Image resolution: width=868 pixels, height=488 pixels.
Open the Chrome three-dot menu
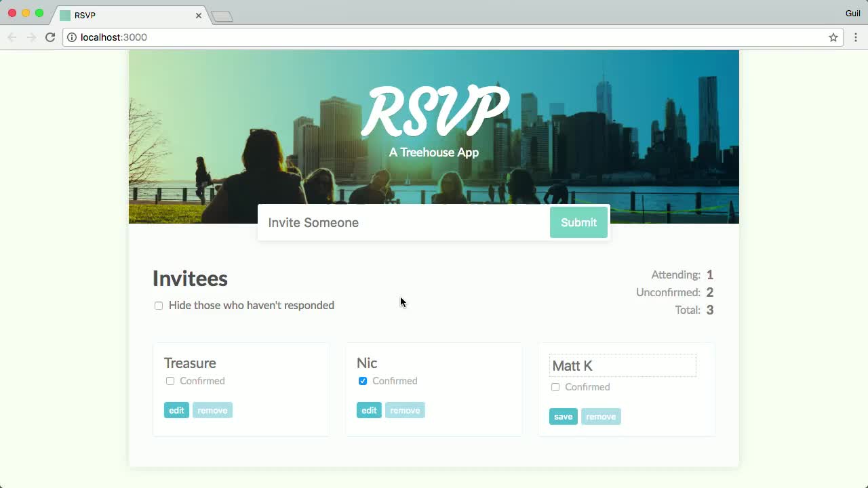pyautogui.click(x=856, y=37)
